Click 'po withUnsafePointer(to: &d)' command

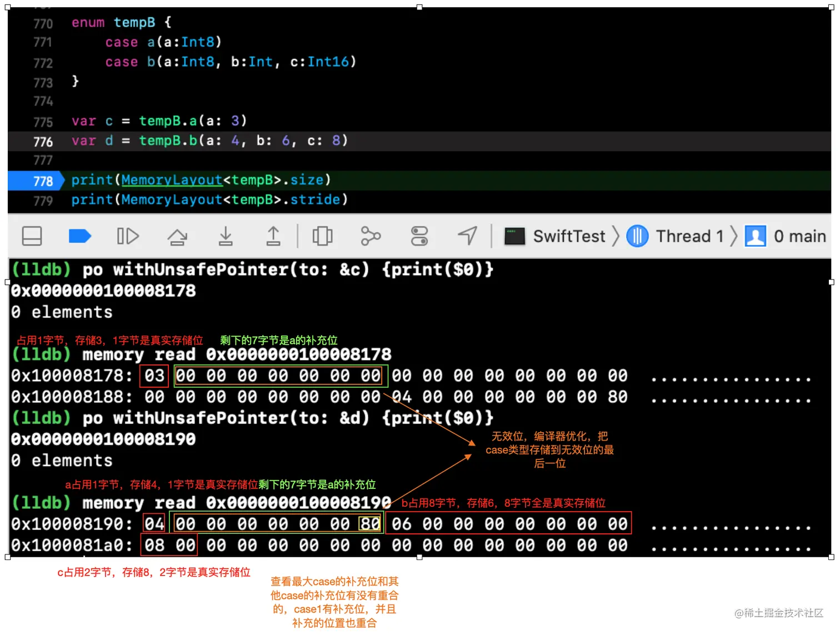click(288, 418)
